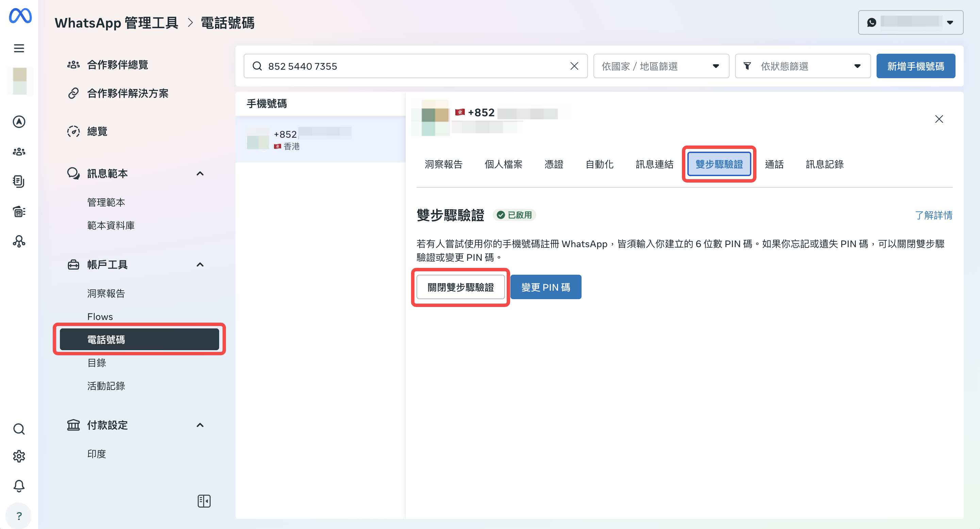Viewport: 980px width, 529px height.
Task: Open 合作夥伴解決方案 in the sidebar
Action: tap(118, 93)
